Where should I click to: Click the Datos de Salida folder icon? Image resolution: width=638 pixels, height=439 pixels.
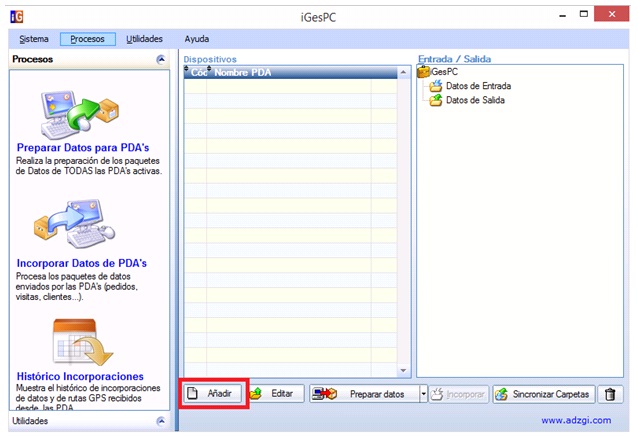coord(435,100)
